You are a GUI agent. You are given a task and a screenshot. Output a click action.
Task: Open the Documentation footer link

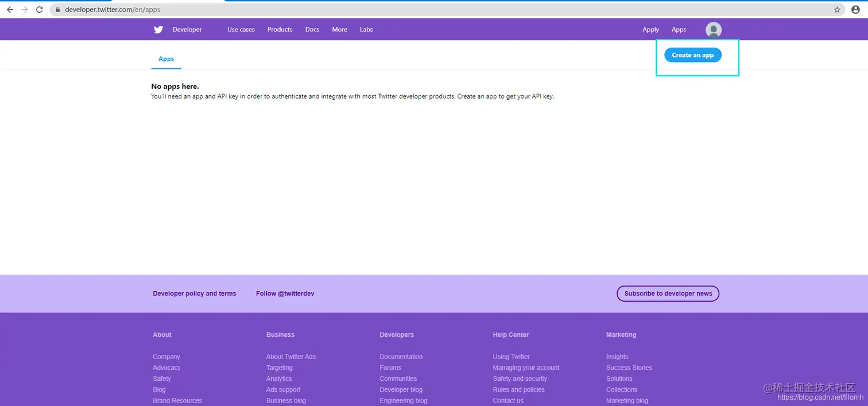tap(401, 357)
